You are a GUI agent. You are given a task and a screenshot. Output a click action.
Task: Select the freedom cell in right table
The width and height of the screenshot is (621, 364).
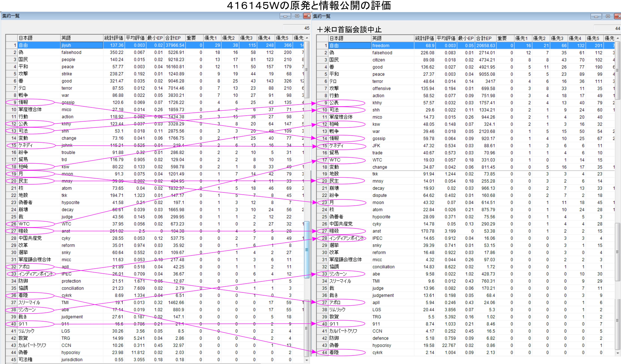392,46
